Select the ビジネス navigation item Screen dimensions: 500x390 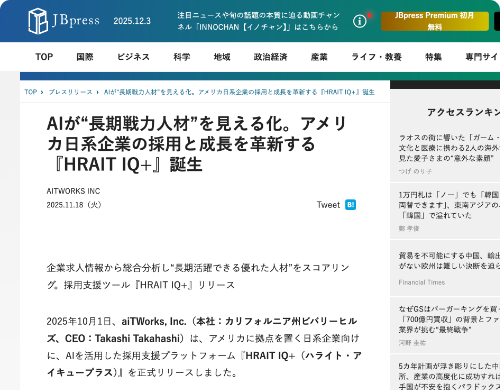click(x=133, y=57)
